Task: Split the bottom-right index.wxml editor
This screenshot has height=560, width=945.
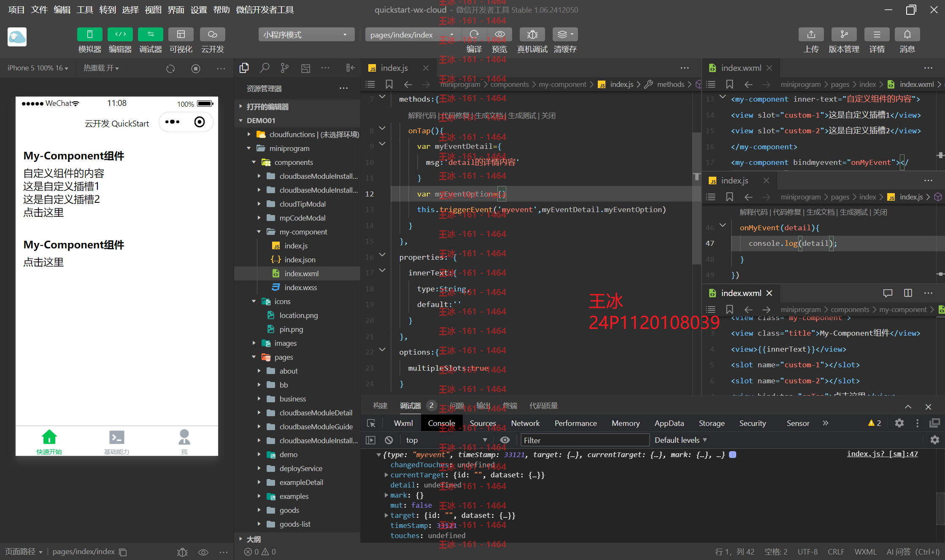Action: click(x=908, y=293)
